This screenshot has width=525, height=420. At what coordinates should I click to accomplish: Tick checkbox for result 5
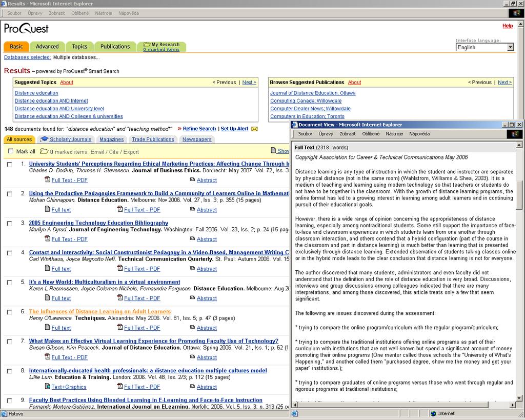pos(9,283)
